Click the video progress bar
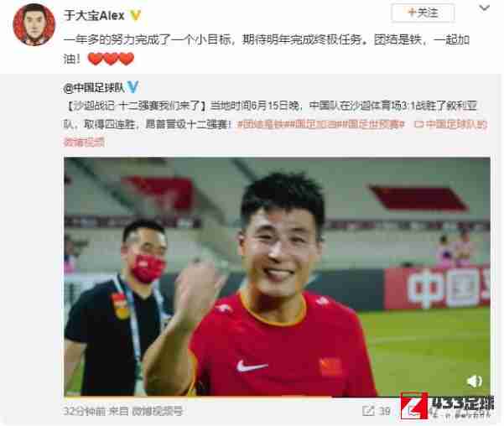The width and height of the screenshot is (504, 426). pyautogui.click(x=277, y=397)
